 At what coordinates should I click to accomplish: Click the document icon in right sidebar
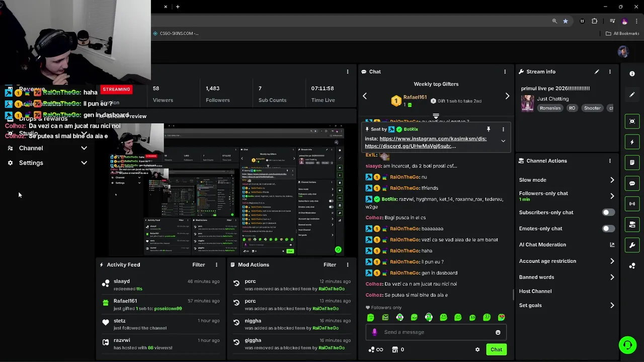632,162
